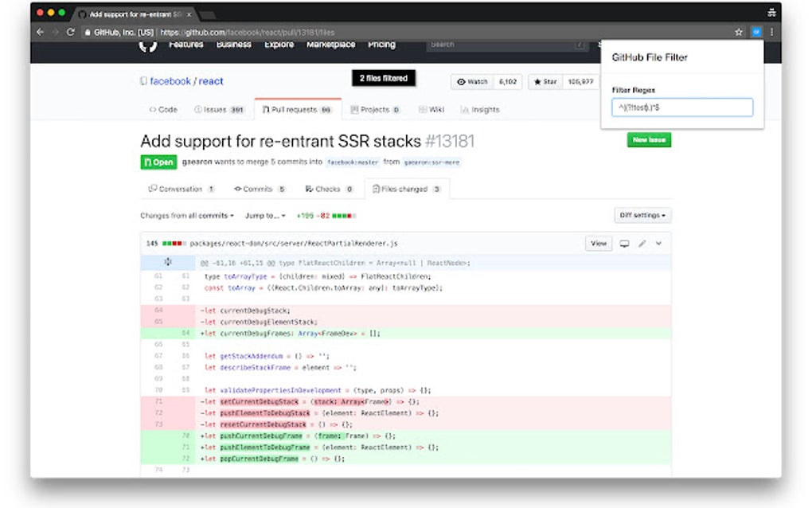Click the unfold diff icon in the gutter
812x508 pixels.
coord(168,262)
